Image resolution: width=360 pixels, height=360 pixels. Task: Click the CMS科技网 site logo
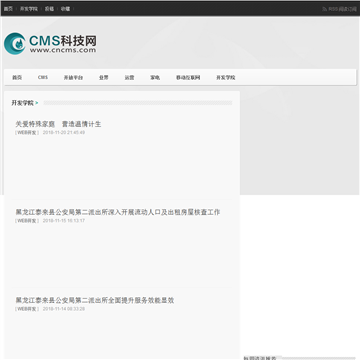50,44
